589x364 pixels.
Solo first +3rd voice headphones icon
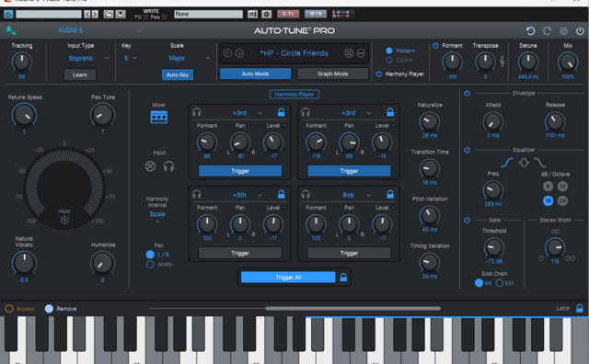(x=196, y=112)
